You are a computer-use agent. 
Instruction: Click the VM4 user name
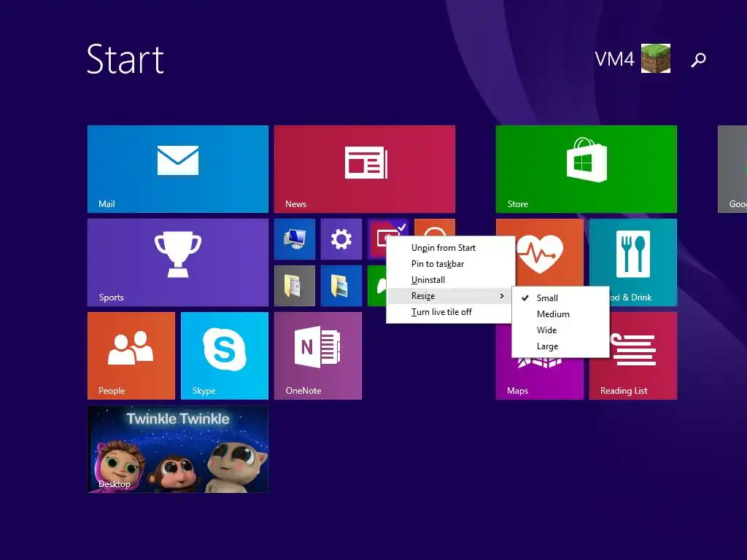614,59
